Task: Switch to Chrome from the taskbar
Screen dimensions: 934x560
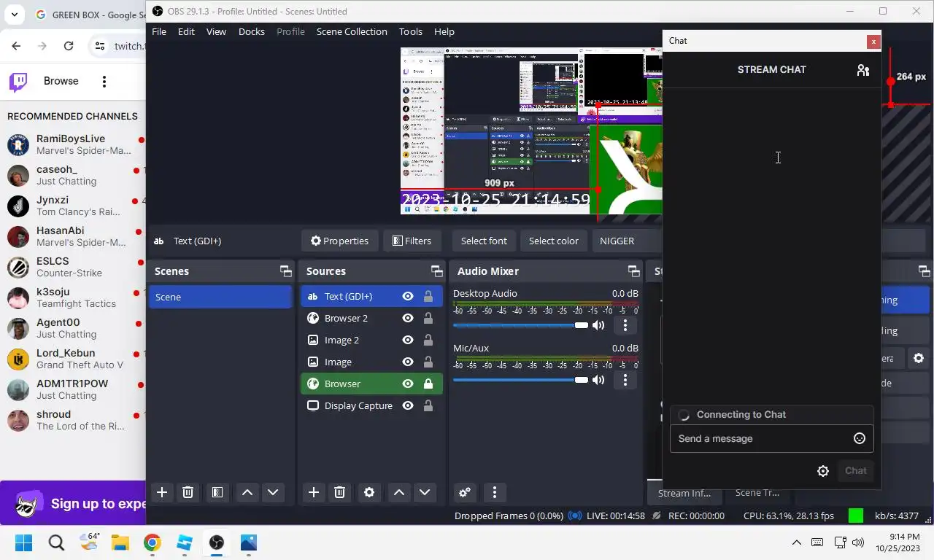Action: click(152, 542)
